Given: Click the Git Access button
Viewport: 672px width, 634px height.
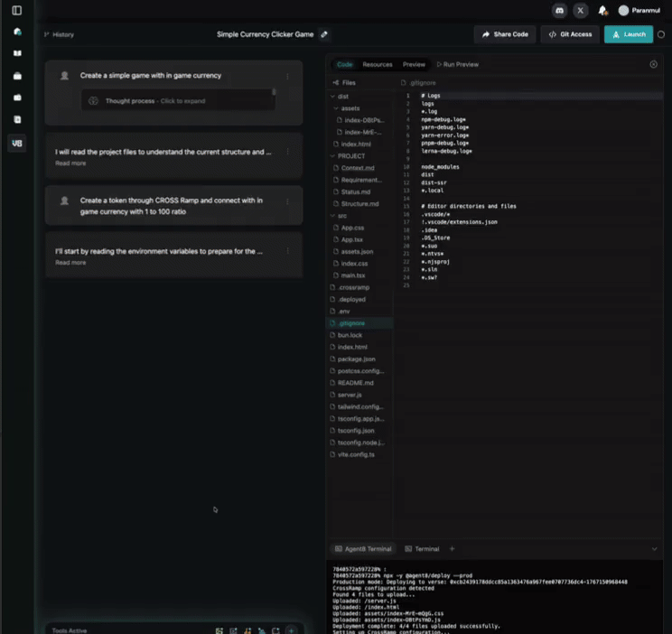Looking at the screenshot, I should pyautogui.click(x=570, y=34).
